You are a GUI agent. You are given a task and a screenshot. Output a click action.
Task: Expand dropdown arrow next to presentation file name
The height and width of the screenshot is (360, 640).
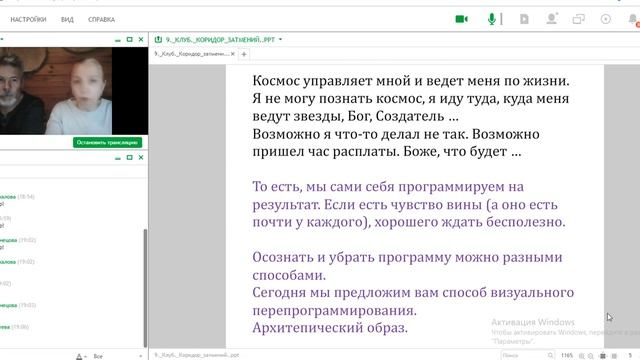pyautogui.click(x=280, y=40)
